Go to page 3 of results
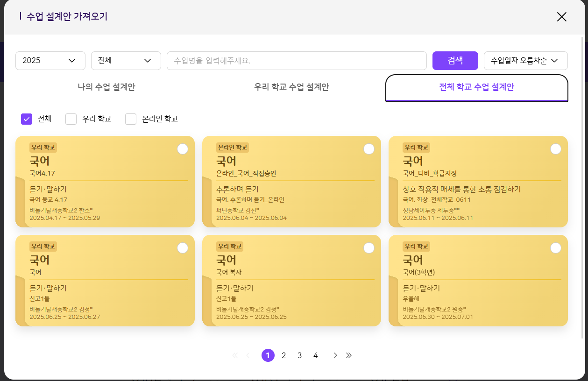The width and height of the screenshot is (588, 381). tap(299, 355)
